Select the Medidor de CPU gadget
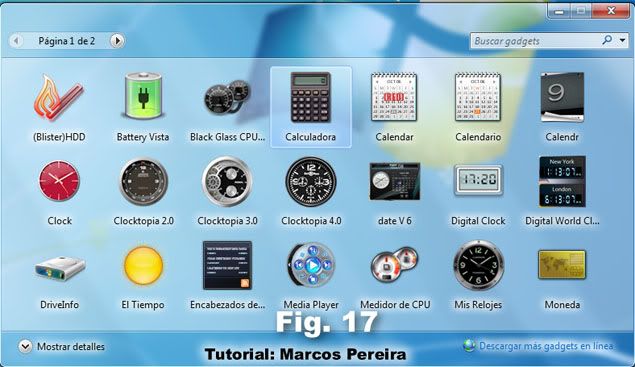Screen dimensions: 635x367 tap(394, 265)
